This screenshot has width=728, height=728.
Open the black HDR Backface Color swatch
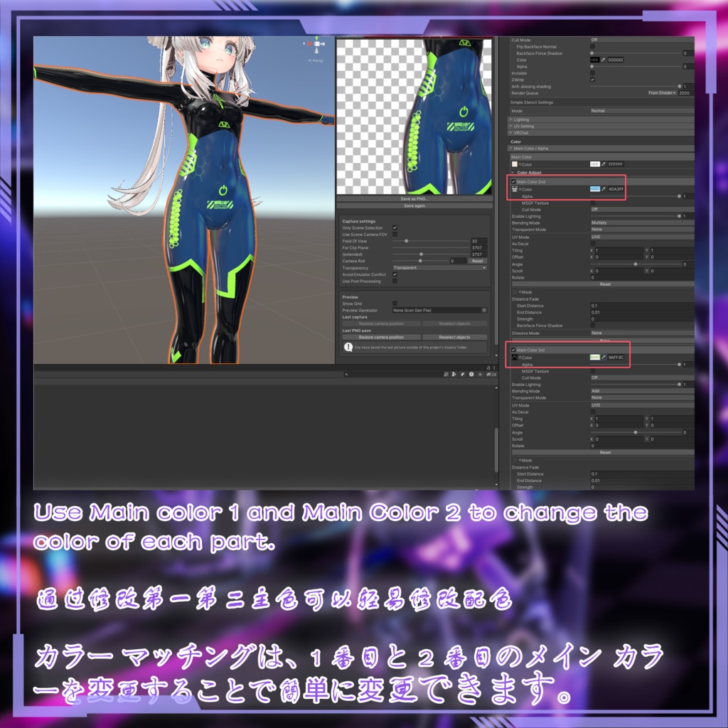point(595,60)
